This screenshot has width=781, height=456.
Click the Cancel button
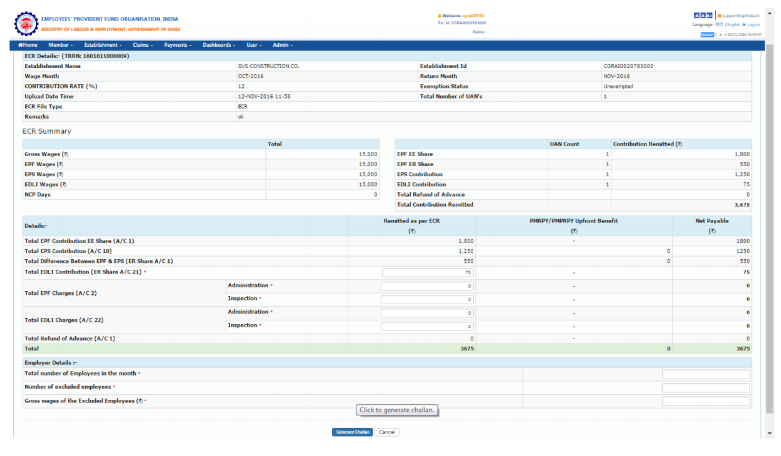click(x=387, y=432)
